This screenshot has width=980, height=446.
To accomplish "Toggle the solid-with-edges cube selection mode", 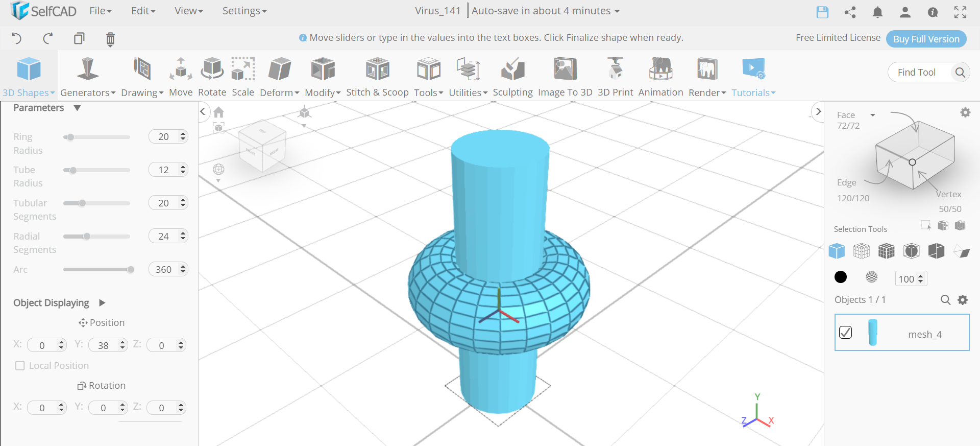I will [887, 251].
